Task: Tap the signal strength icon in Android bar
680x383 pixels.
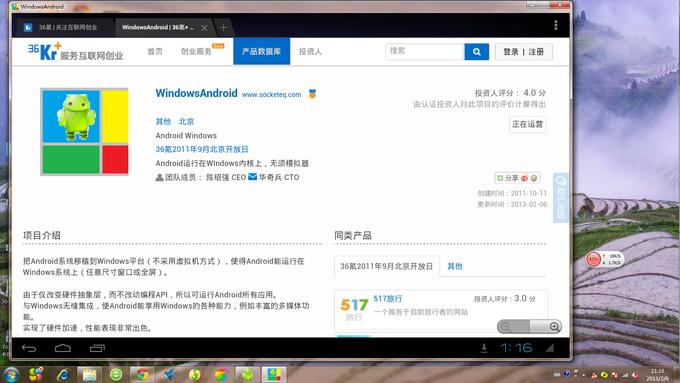Action: click(x=550, y=348)
